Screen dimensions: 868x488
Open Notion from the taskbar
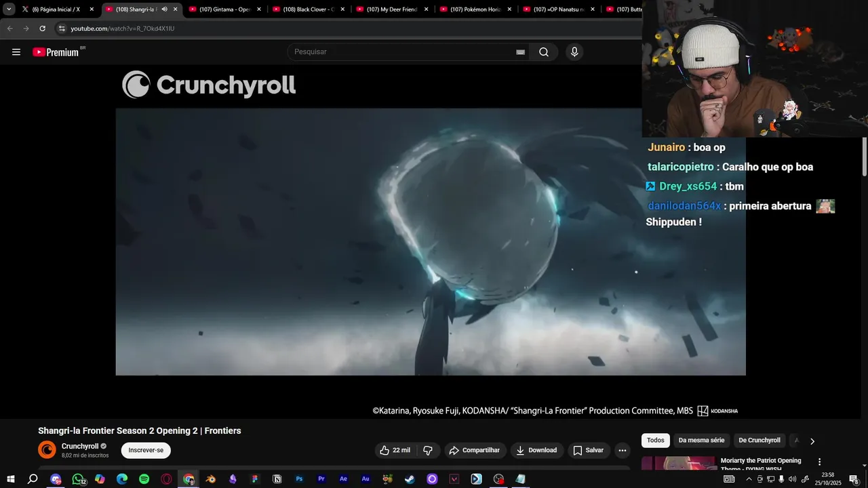tap(277, 479)
